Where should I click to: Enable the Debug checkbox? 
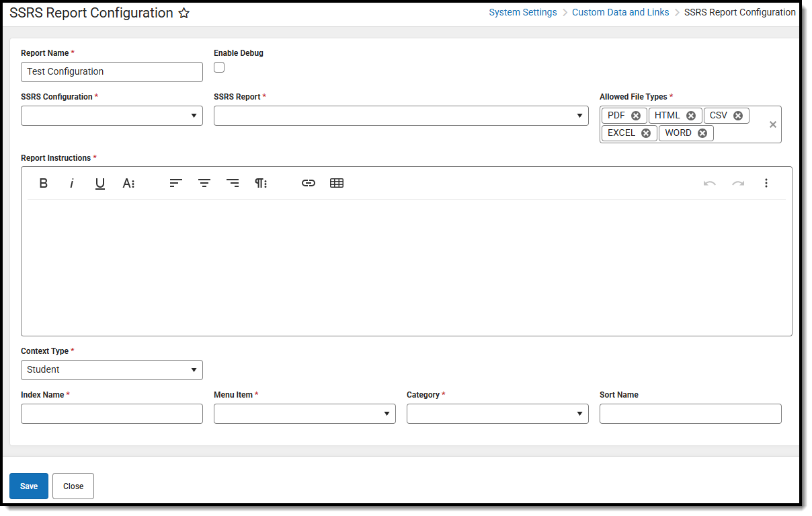point(218,67)
